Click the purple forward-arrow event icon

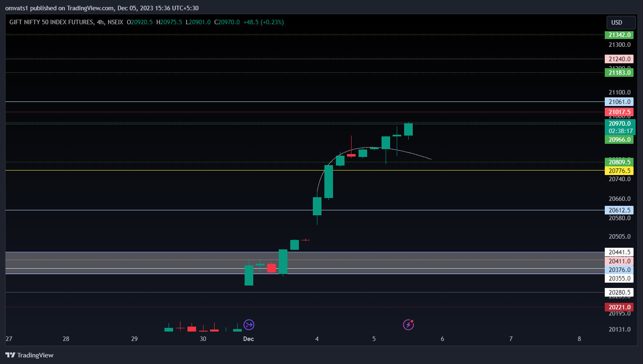coord(249,325)
